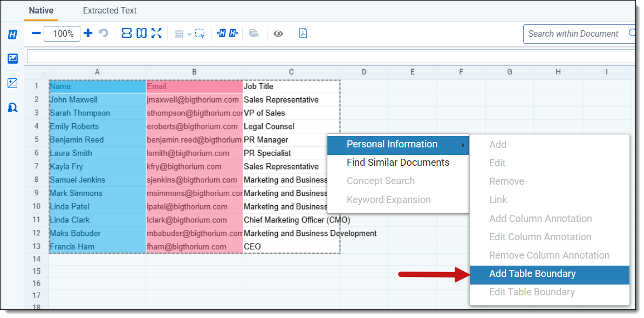Select column B header

coord(194,72)
